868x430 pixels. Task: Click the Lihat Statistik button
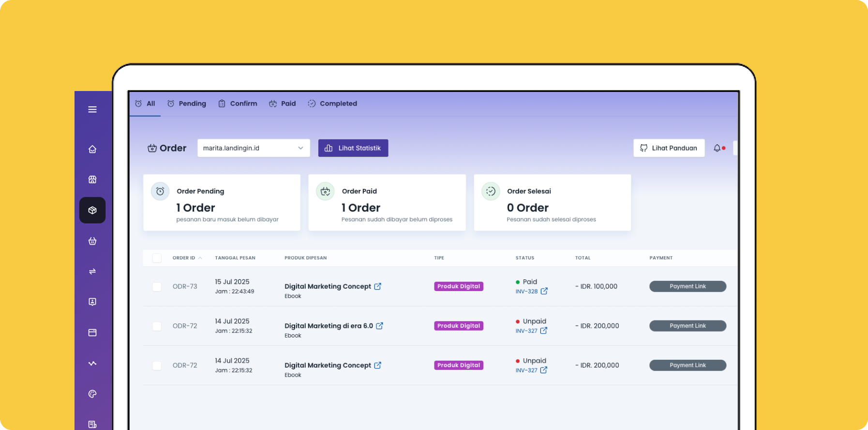353,148
